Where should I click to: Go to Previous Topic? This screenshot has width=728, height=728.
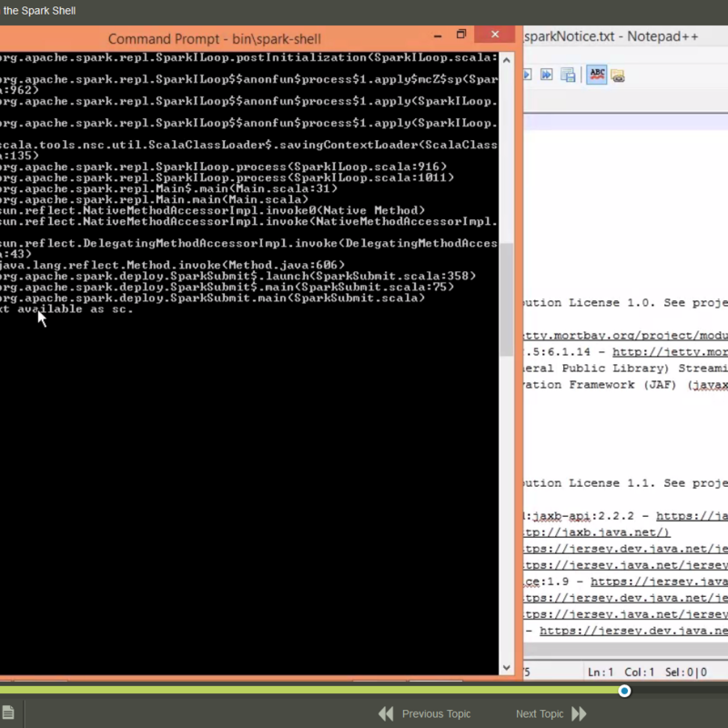coord(425,713)
